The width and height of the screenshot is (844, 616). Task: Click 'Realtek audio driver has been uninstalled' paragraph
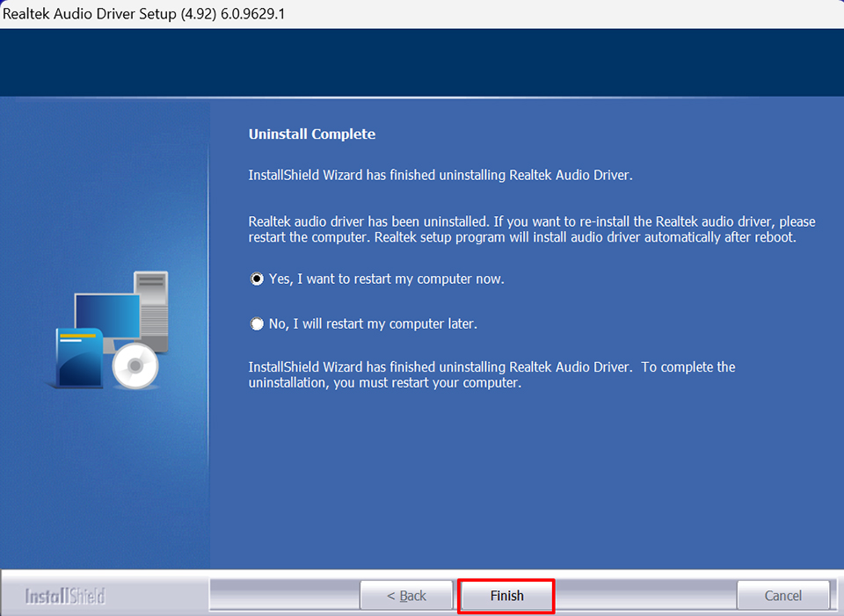[x=532, y=229]
